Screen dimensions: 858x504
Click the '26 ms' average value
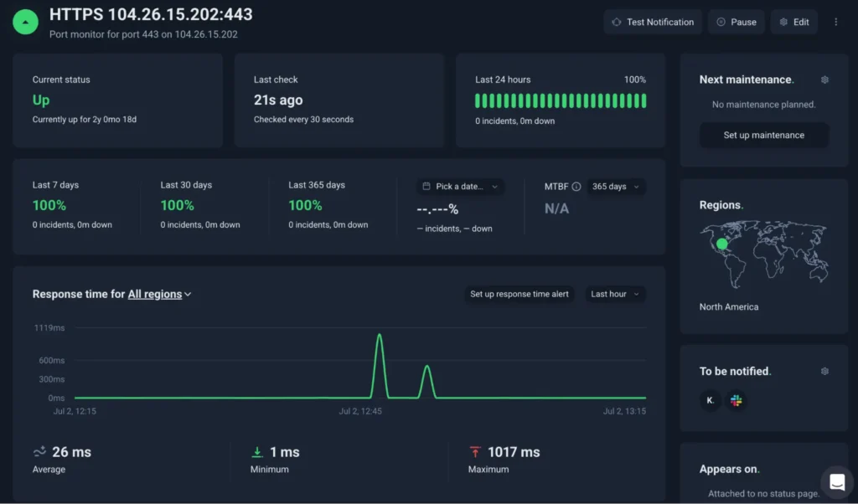72,452
